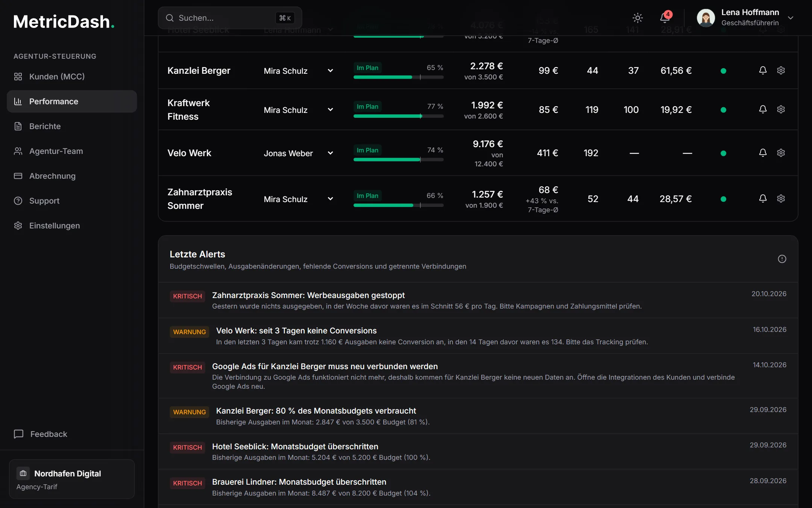
Task: Click the WARNUNG tag on Velo Werk alert
Action: [x=189, y=332]
